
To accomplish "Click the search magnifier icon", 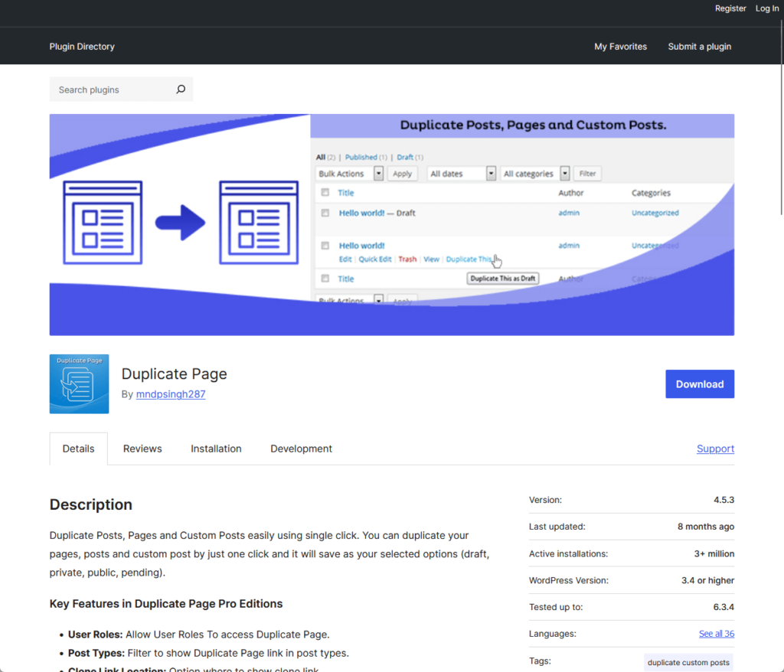I will tap(181, 90).
